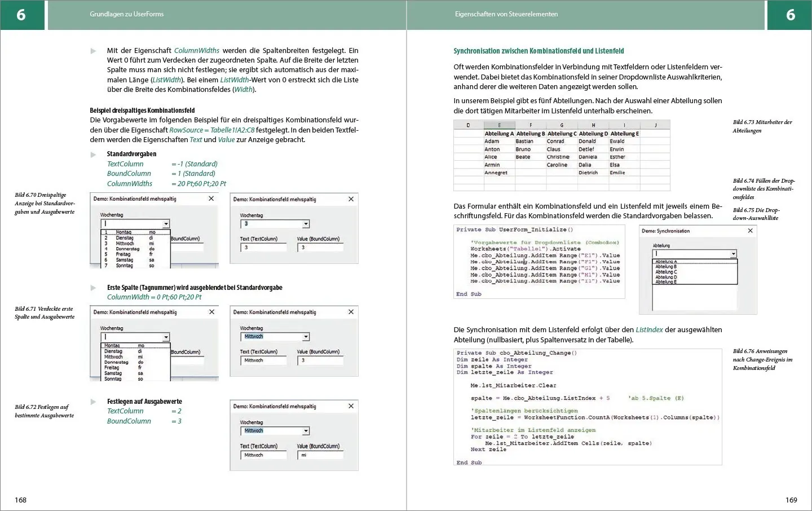Viewport: 812px width, 511px height.
Task: Click Wochentag combo field containing 3
Action: (275, 224)
